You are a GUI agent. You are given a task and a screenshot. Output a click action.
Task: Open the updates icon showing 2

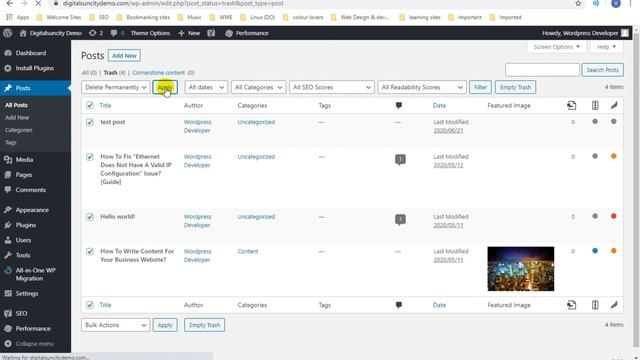click(96, 33)
